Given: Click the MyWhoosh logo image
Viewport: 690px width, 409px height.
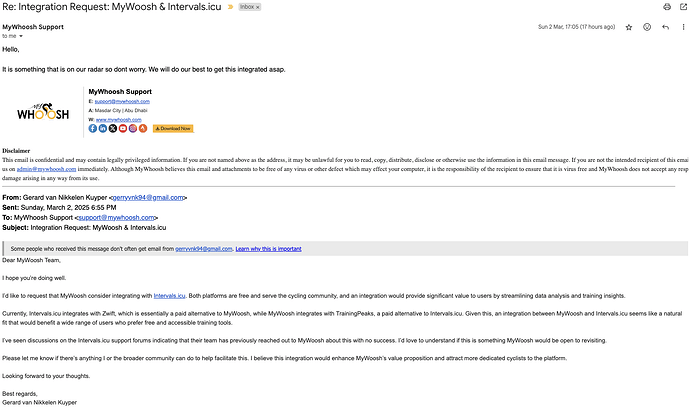Looking at the screenshot, I should point(43,112).
